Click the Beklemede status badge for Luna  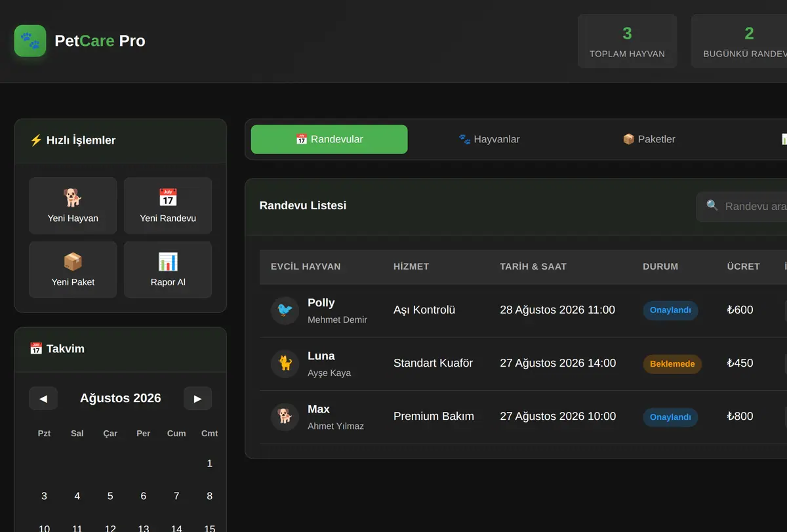672,363
